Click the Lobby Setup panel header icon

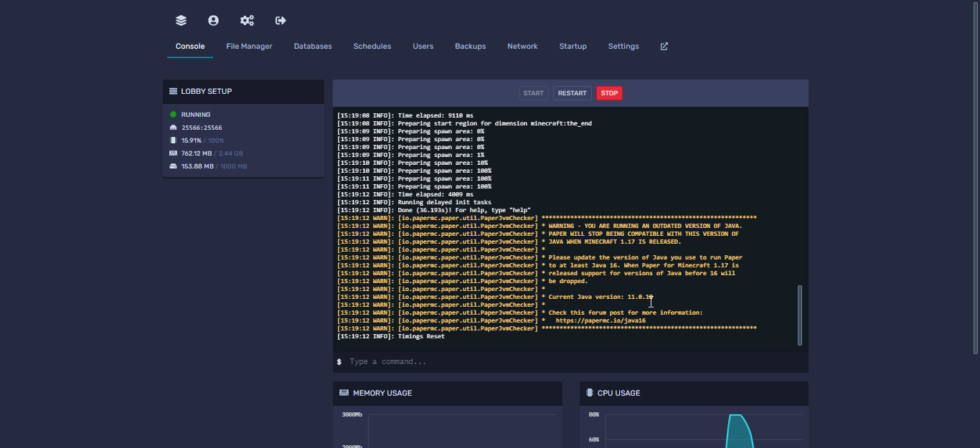pos(173,92)
